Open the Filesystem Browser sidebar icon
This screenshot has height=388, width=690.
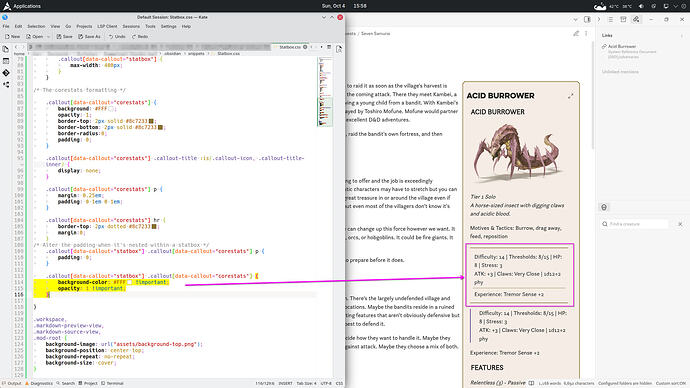point(6,84)
